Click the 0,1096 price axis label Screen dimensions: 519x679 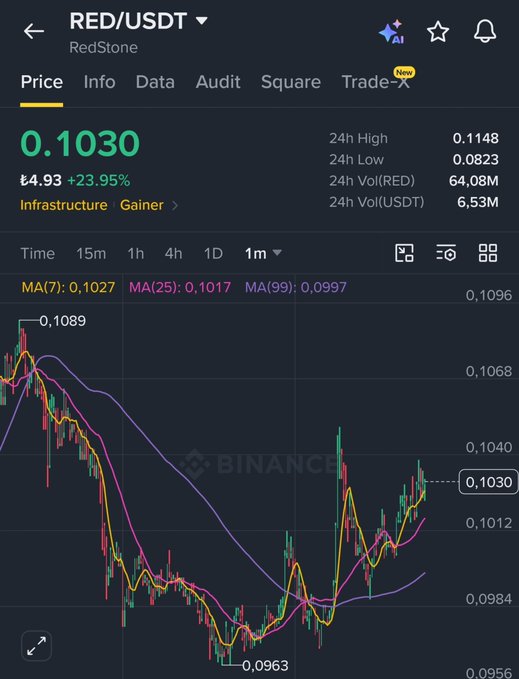(489, 295)
